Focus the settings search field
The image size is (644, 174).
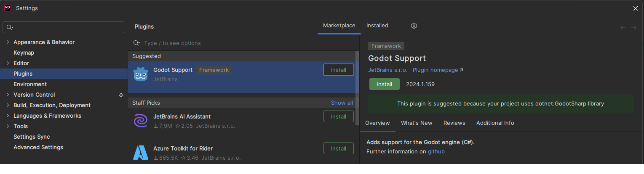tap(67, 27)
